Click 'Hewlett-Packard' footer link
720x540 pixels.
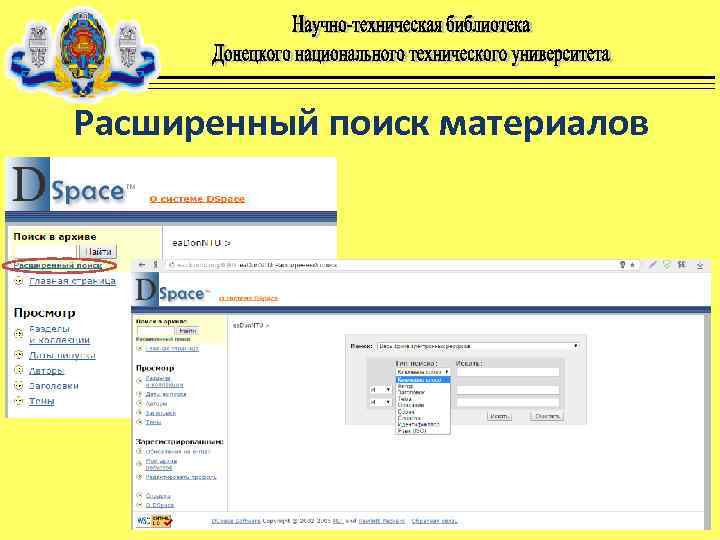click(382, 521)
